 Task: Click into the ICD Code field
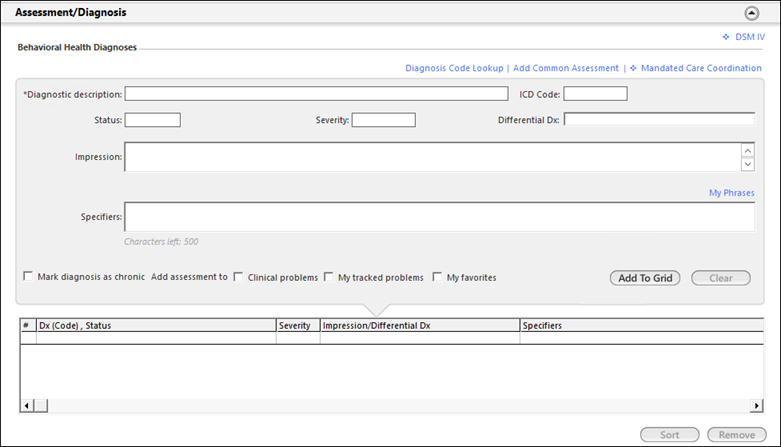(595, 94)
